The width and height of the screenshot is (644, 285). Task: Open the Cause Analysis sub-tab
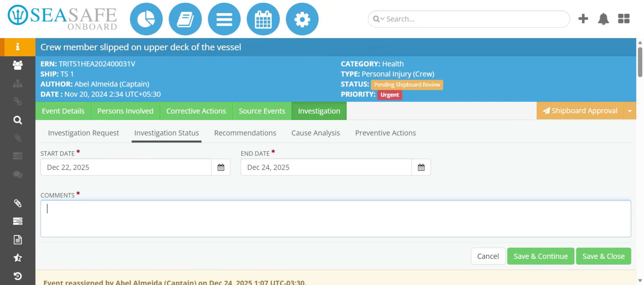pos(316,133)
